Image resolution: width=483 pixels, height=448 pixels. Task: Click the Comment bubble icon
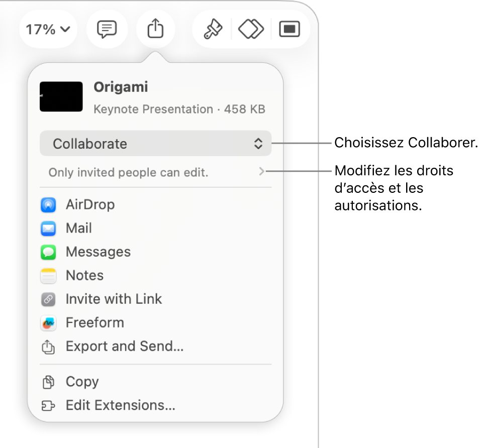(x=107, y=29)
